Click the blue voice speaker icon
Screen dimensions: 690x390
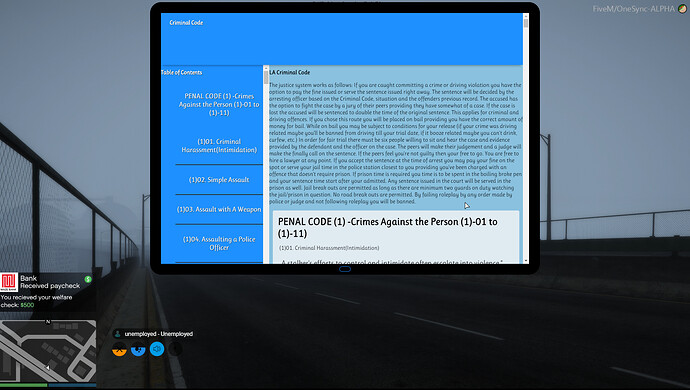[x=157, y=349]
